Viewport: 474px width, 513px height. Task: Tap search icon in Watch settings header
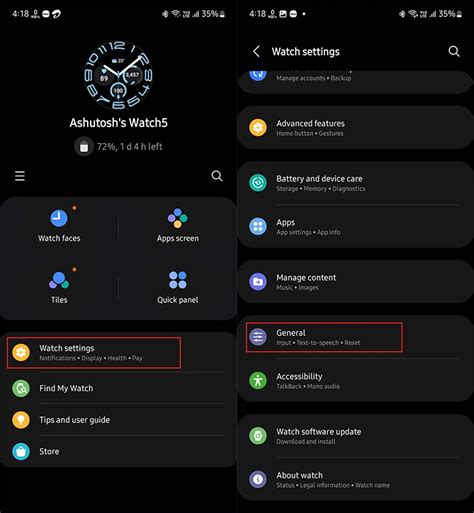click(454, 51)
